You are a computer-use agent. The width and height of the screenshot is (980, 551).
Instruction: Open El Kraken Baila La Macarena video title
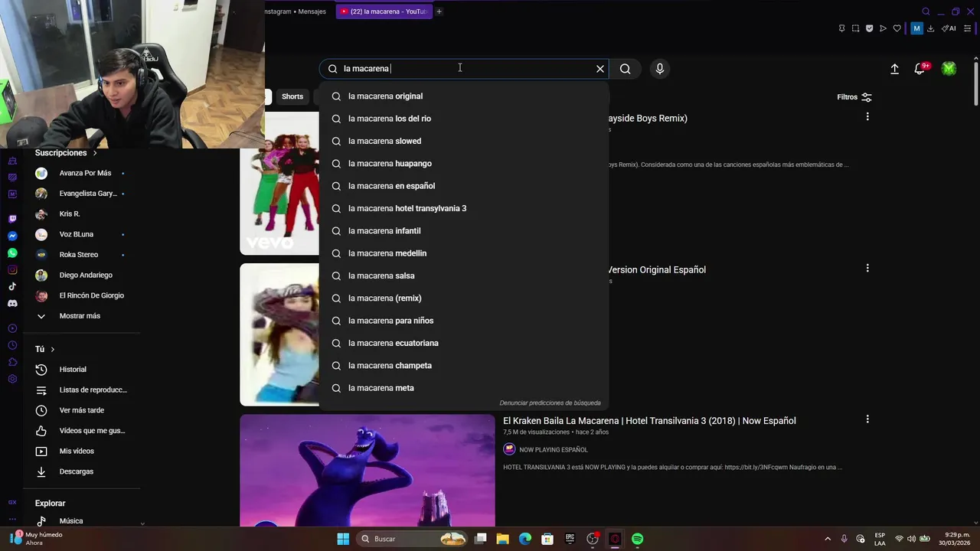tap(649, 421)
